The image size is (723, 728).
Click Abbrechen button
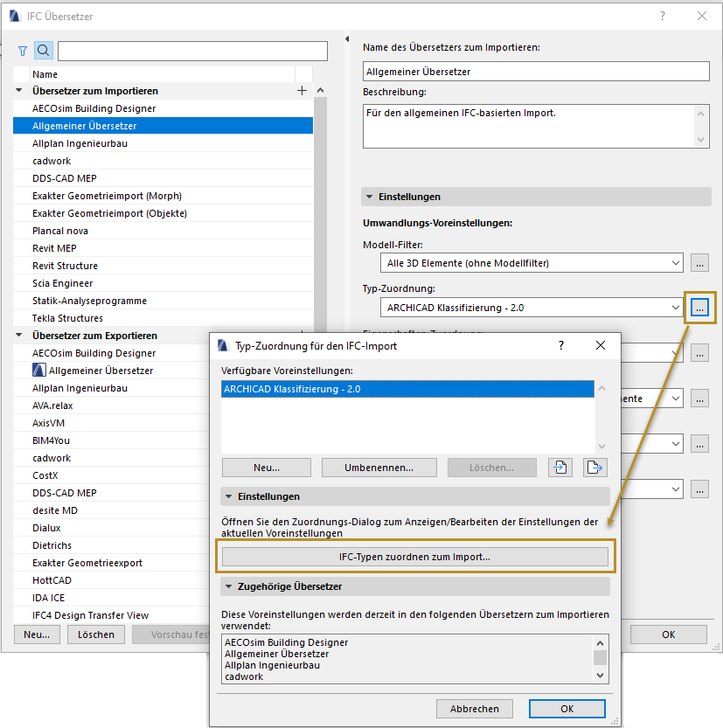click(474, 709)
